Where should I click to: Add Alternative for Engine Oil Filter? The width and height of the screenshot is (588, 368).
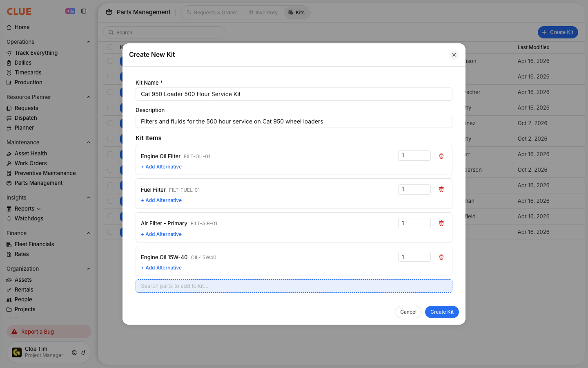161,167
